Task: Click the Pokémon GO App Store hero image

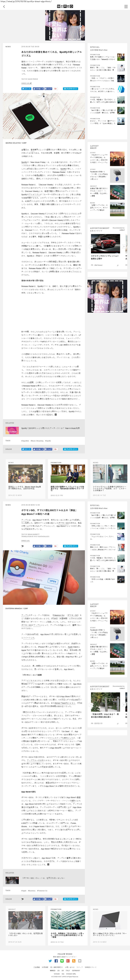Action: pyautogui.click(x=44, y=577)
